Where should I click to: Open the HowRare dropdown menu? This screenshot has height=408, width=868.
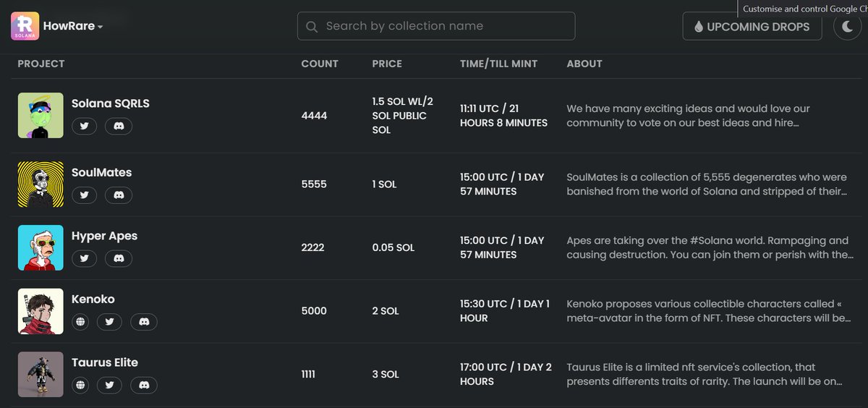coord(73,26)
